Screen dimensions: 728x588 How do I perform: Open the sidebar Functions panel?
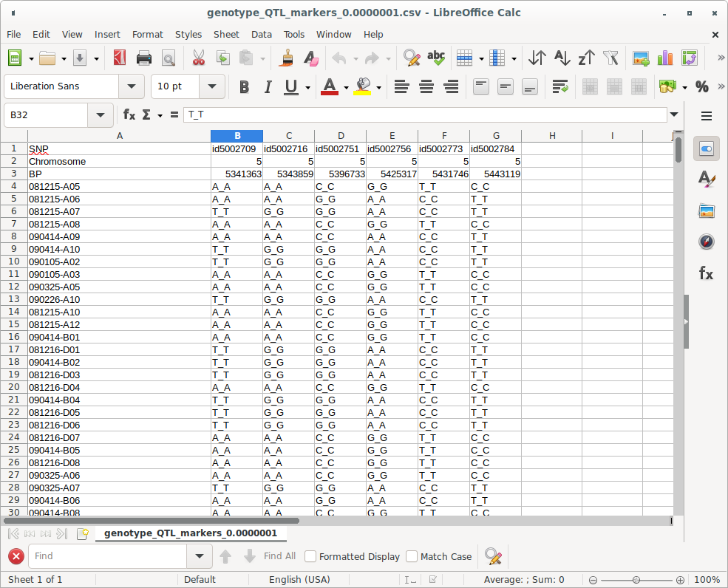tap(706, 274)
